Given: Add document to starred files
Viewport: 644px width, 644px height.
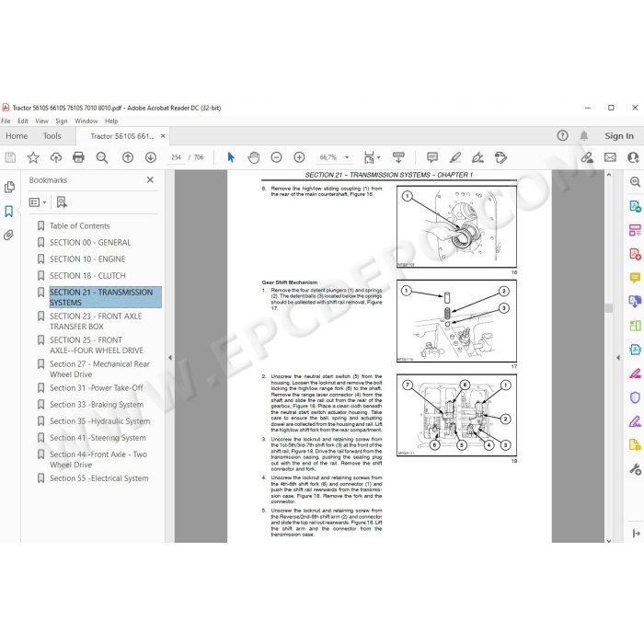Looking at the screenshot, I should (x=33, y=157).
